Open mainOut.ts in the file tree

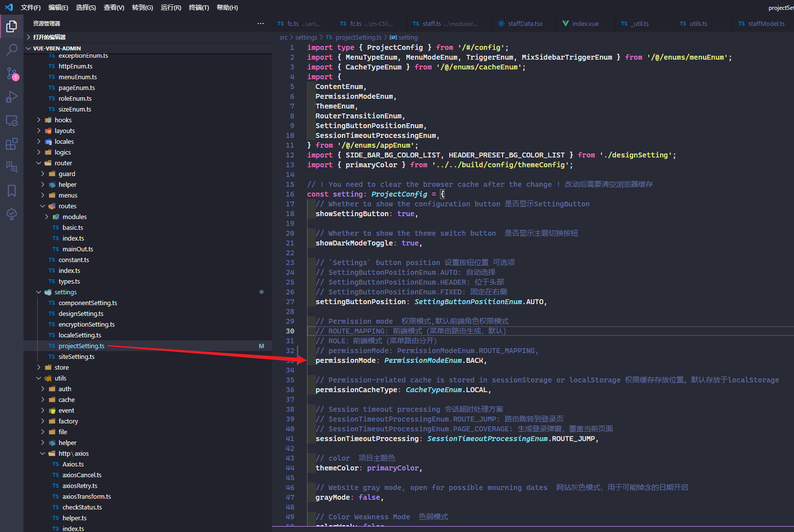click(x=148, y=249)
